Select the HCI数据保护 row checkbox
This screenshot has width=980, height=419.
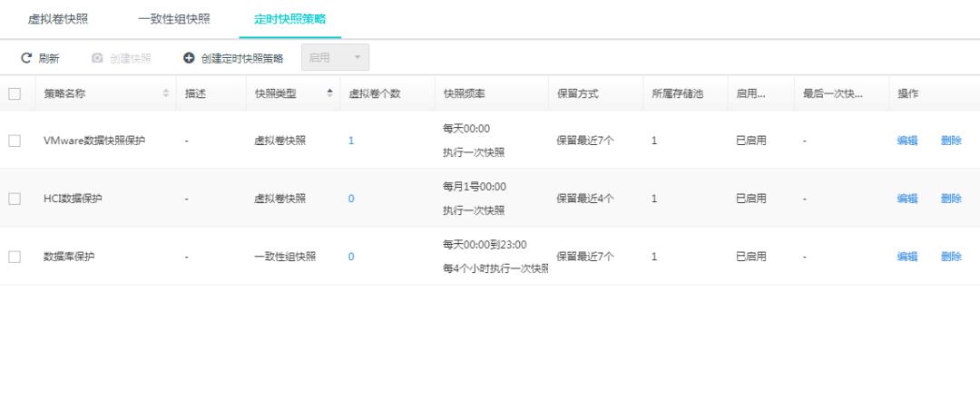pos(15,199)
